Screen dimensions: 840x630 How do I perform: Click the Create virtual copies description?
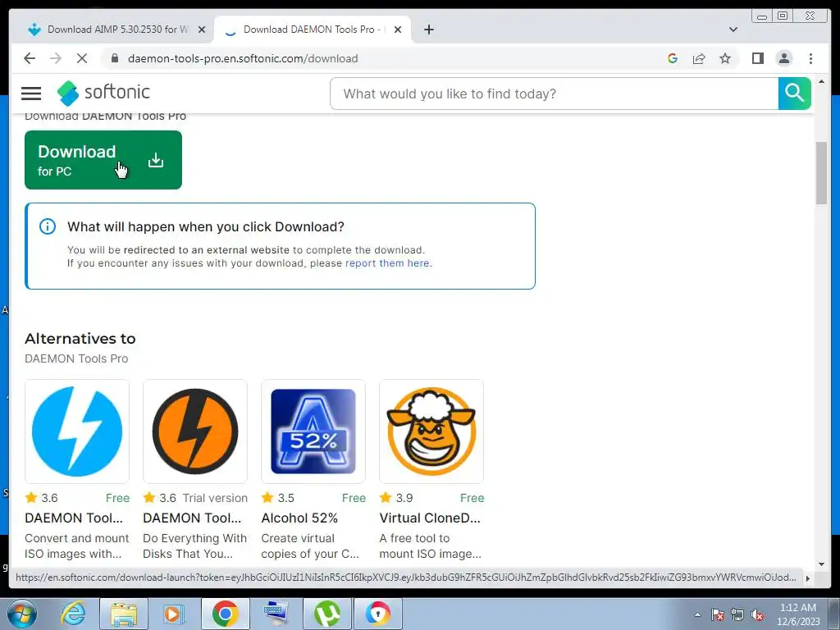click(310, 546)
